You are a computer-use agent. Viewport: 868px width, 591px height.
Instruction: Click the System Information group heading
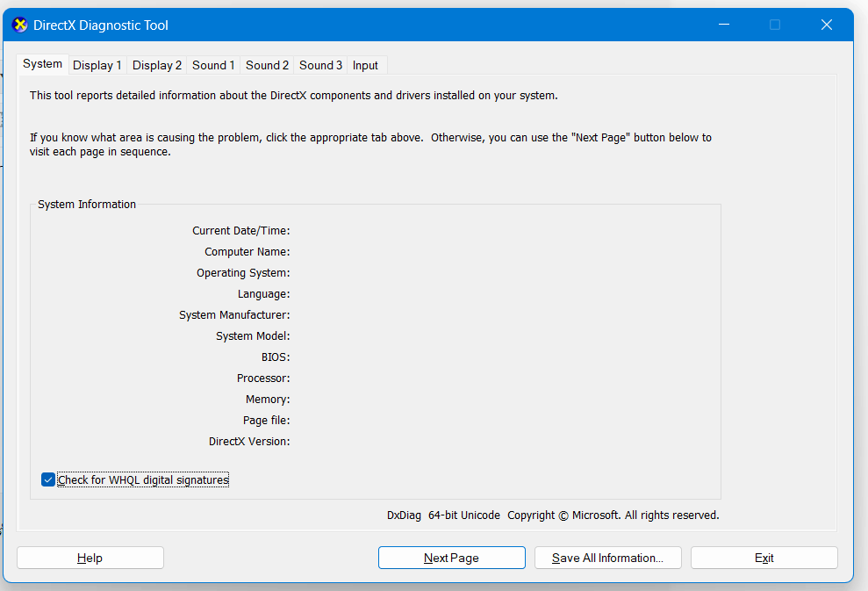(86, 205)
